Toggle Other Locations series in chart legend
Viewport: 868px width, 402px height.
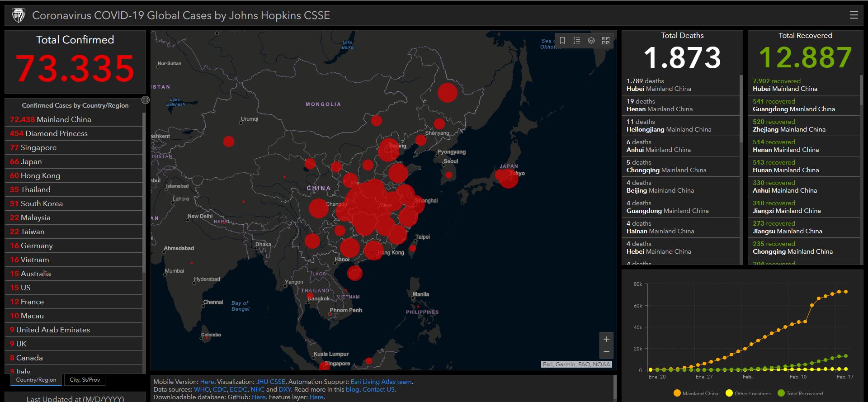tap(748, 393)
